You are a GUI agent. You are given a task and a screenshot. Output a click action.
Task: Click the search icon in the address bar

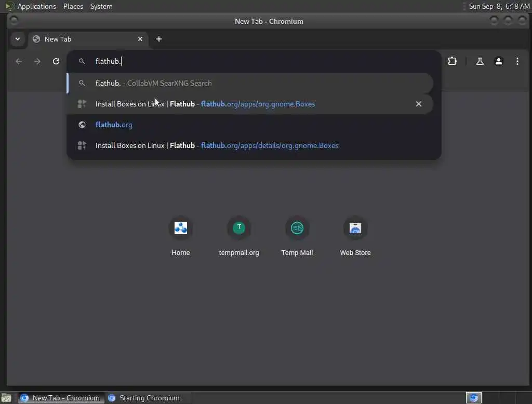(x=82, y=61)
